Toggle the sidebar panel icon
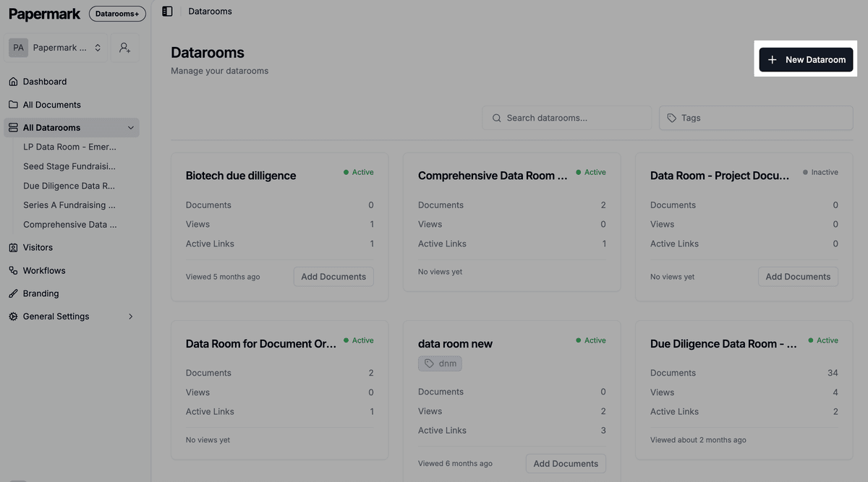This screenshot has width=868, height=482. pos(167,12)
